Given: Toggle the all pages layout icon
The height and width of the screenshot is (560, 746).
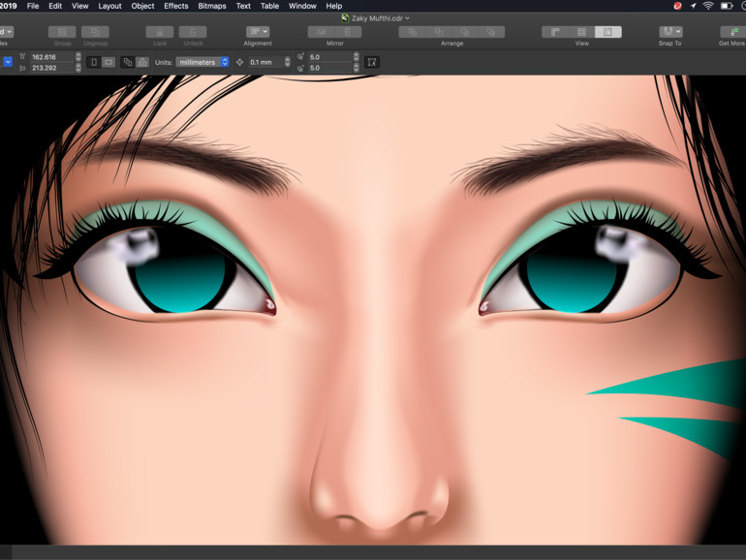Looking at the screenshot, I should [x=128, y=62].
